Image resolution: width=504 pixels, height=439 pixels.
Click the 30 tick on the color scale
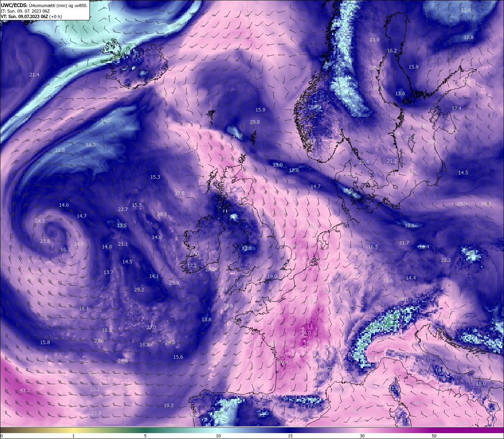(362, 436)
